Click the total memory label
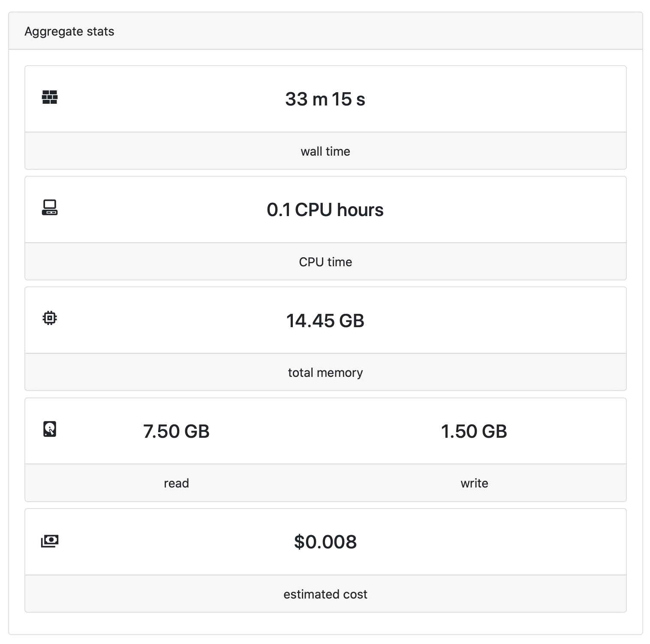Viewport: 650px width, 644px height. click(x=325, y=373)
